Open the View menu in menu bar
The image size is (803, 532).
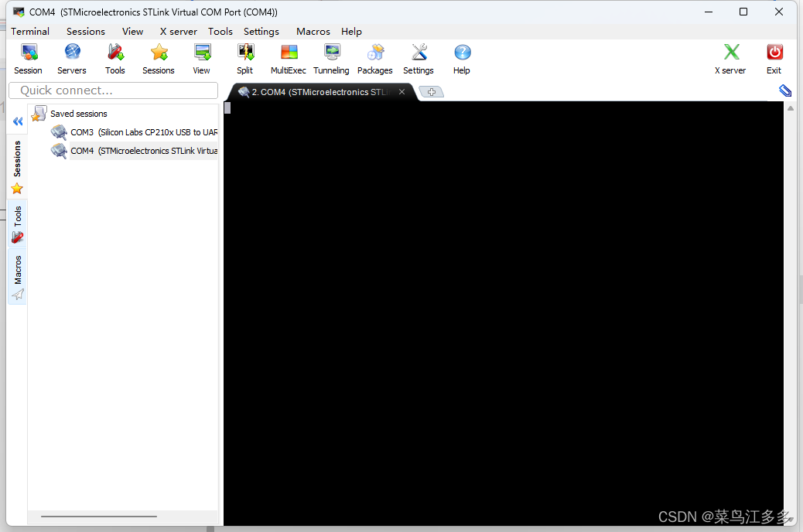(x=132, y=31)
